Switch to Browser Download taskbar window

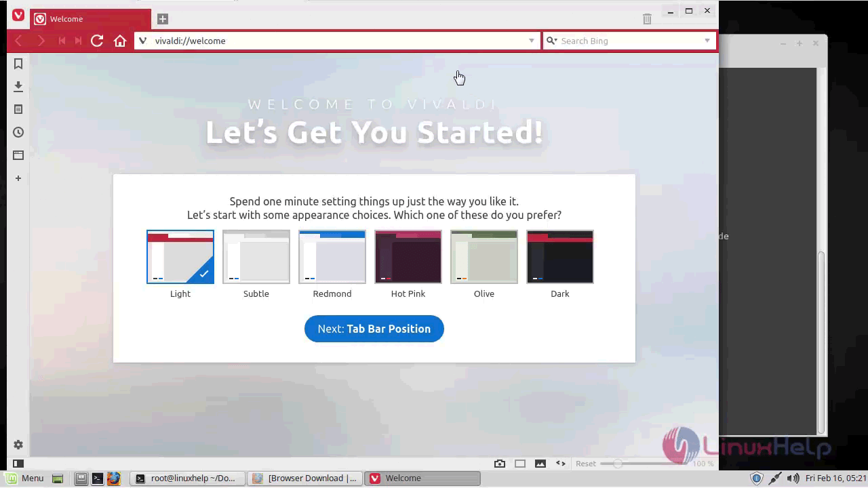point(305,479)
